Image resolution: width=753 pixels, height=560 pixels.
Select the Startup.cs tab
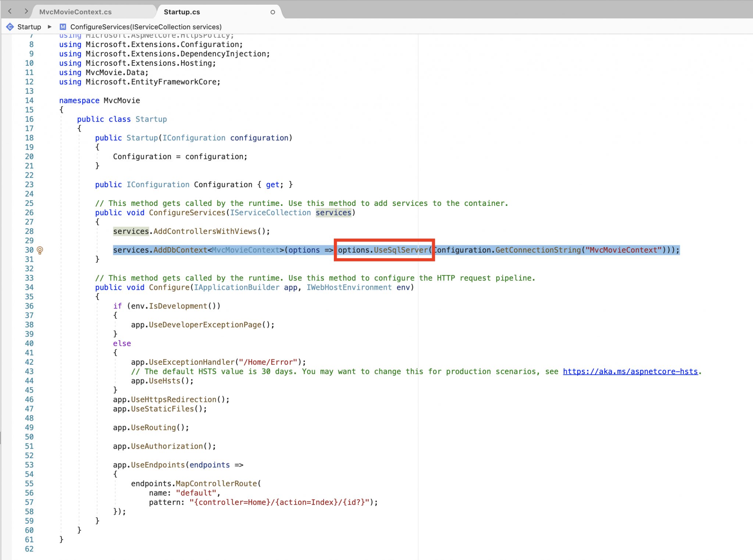[182, 12]
